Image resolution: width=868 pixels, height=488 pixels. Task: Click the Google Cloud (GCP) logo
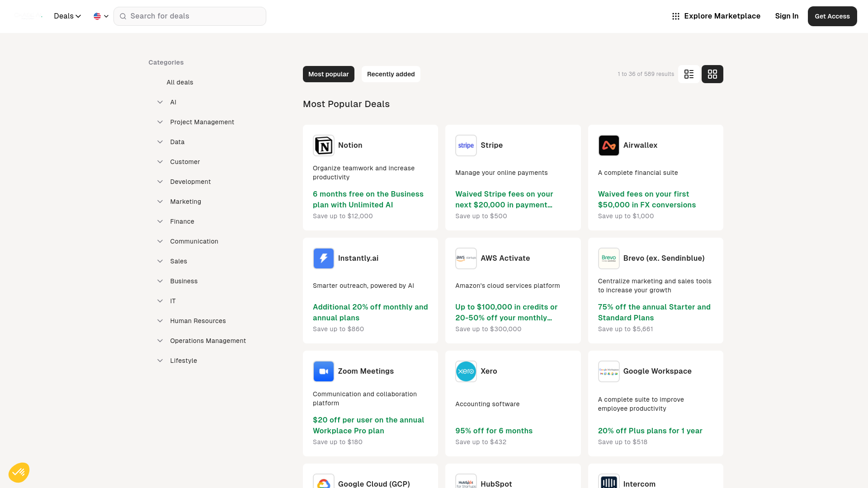(324, 481)
